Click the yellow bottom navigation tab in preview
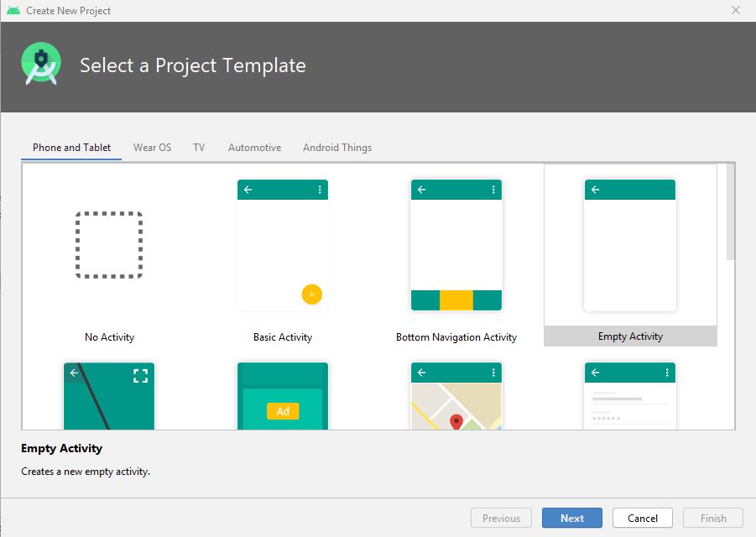This screenshot has height=537, width=756. pos(456,300)
